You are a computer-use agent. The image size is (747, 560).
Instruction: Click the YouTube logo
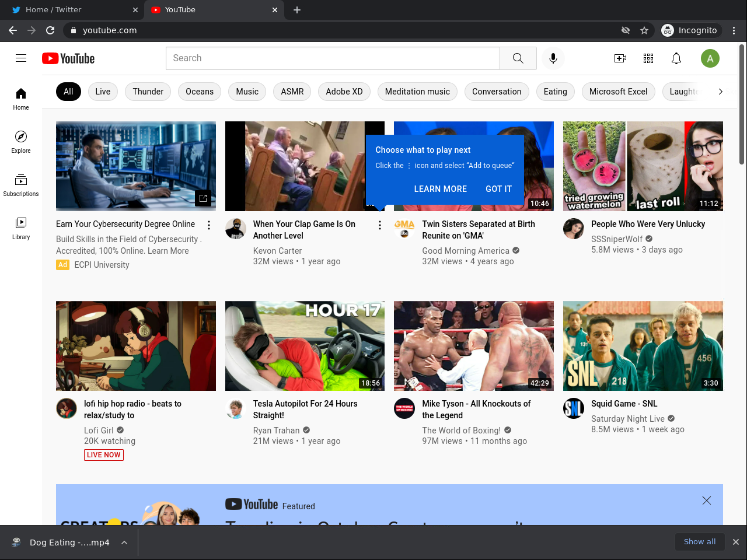pyautogui.click(x=68, y=58)
